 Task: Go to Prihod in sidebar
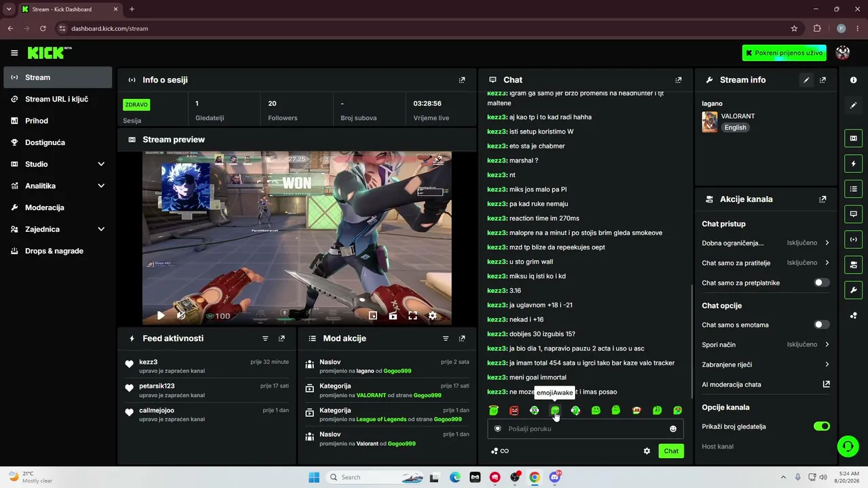click(58, 121)
